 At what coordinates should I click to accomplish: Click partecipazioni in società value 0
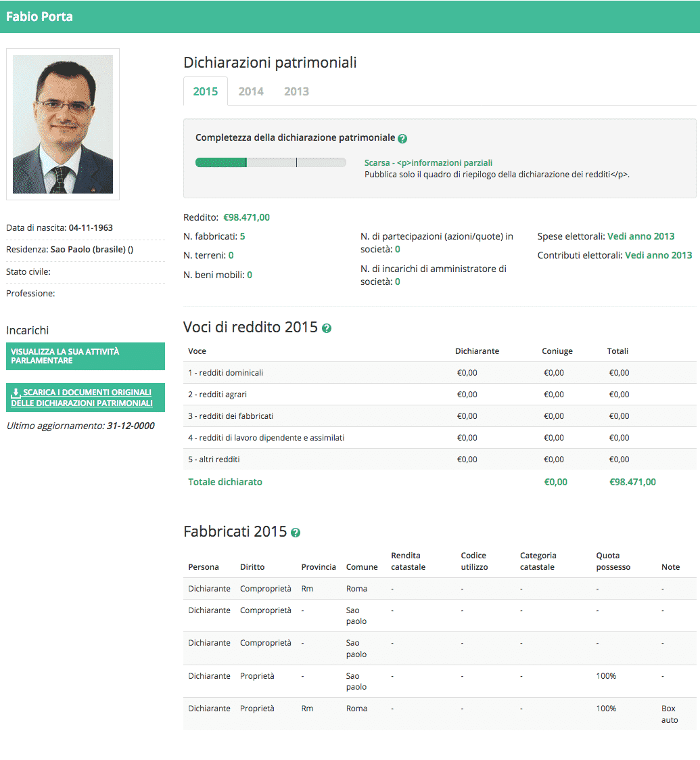coord(397,249)
